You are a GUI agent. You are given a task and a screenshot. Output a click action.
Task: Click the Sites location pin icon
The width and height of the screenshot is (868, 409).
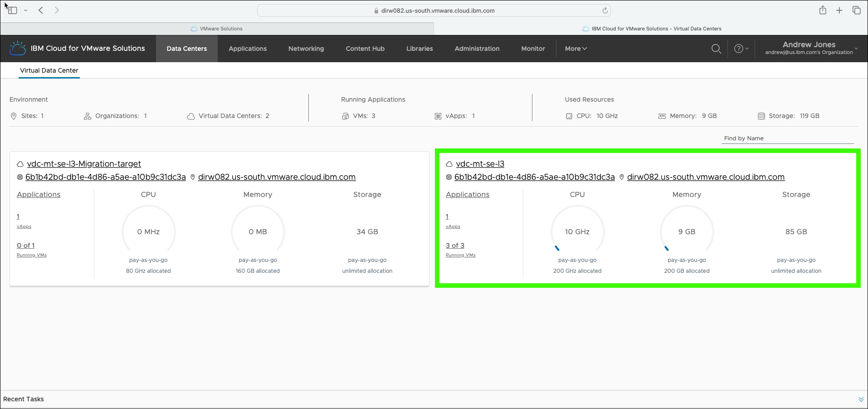14,116
